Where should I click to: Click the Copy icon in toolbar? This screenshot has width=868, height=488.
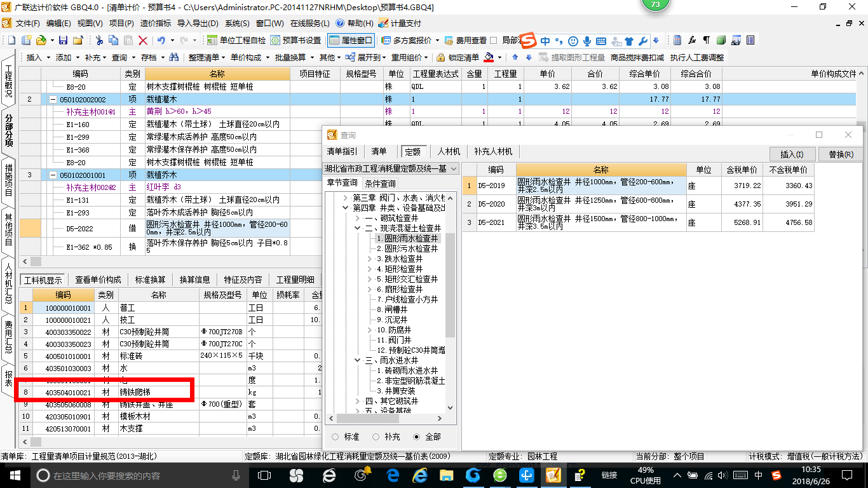click(x=114, y=40)
